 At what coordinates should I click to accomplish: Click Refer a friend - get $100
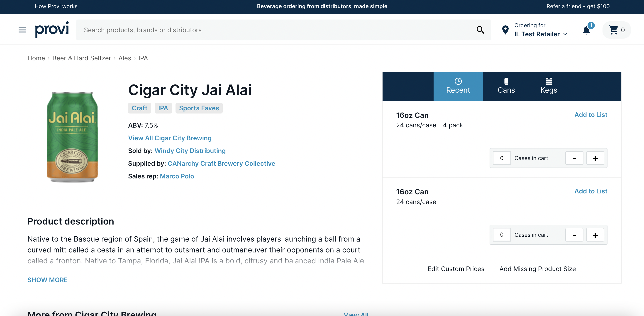(578, 7)
